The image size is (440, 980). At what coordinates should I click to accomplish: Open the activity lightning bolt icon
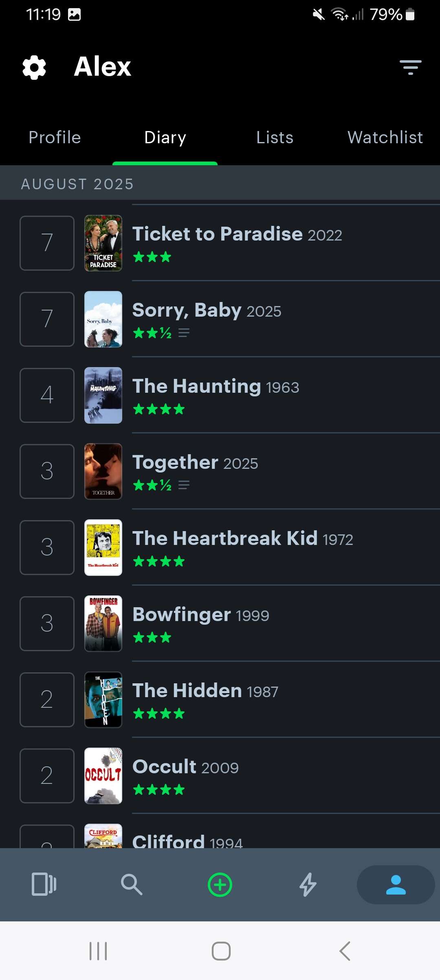pos(308,884)
